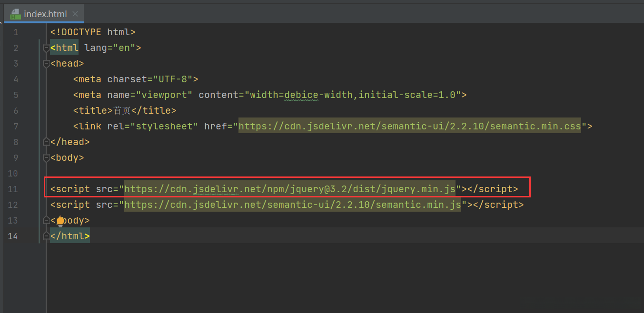The width and height of the screenshot is (644, 313).
Task: Click line number 11 in the gutter
Action: (x=13, y=189)
